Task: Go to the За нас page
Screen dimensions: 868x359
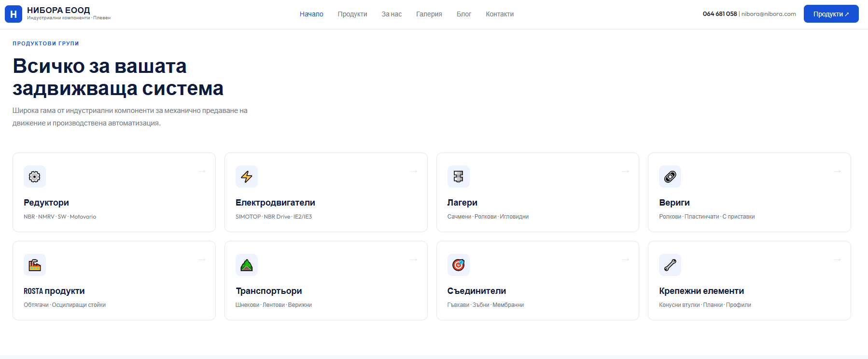Action: click(392, 14)
